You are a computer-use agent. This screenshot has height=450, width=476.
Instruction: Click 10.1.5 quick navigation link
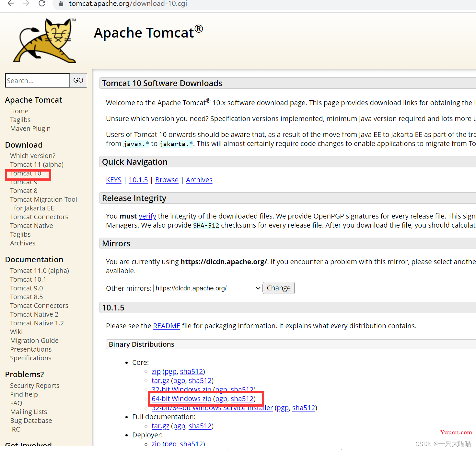click(138, 180)
